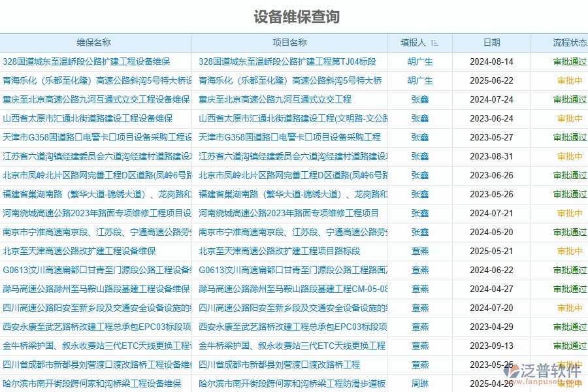Click the sort icon beside 填报人 header
This screenshot has height=392, width=588.
click(436, 42)
